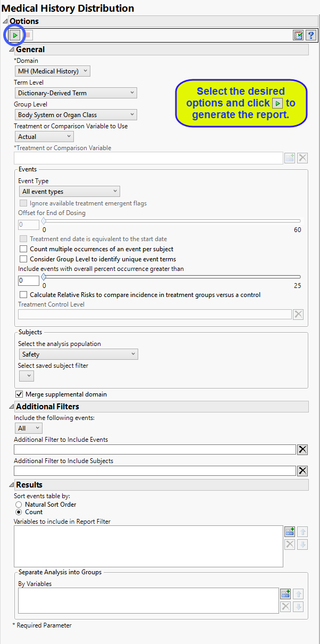Image resolution: width=320 pixels, height=644 pixels.
Task: Click the Stop button beside Run
Action: [x=28, y=35]
